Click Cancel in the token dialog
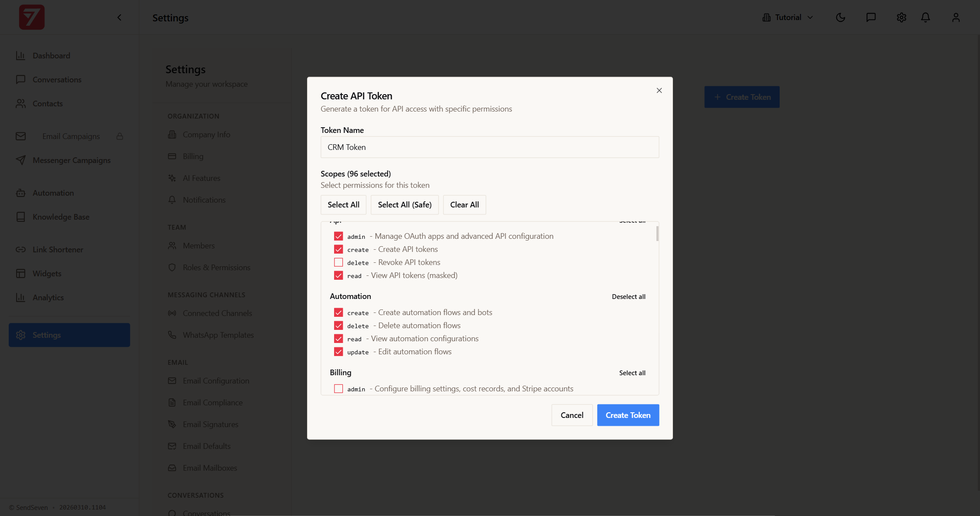This screenshot has width=980, height=516. coord(572,415)
